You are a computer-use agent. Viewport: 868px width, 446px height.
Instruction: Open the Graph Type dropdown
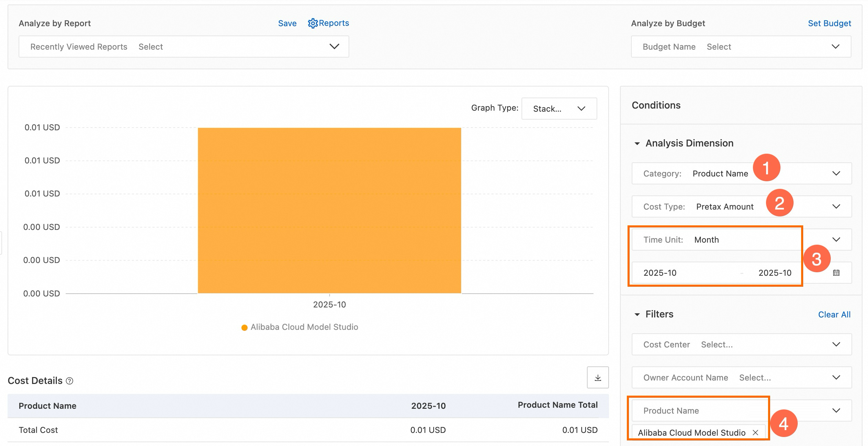point(559,109)
